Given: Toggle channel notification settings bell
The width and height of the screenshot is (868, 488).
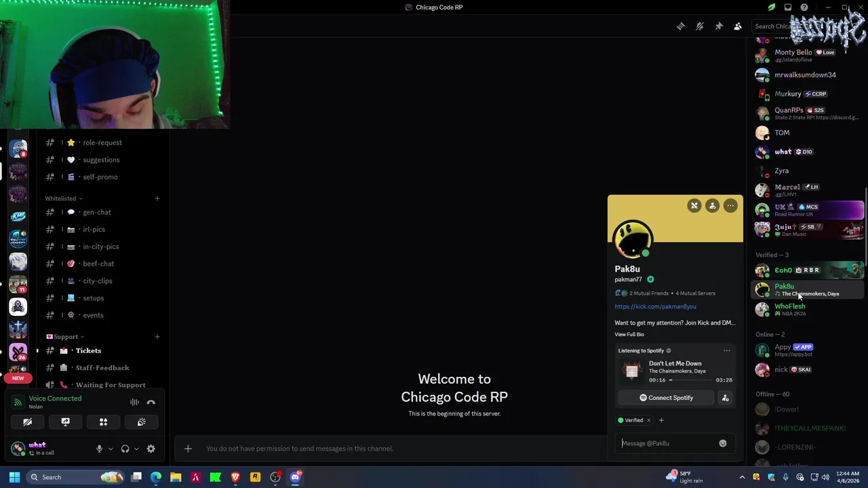Looking at the screenshot, I should (x=699, y=26).
